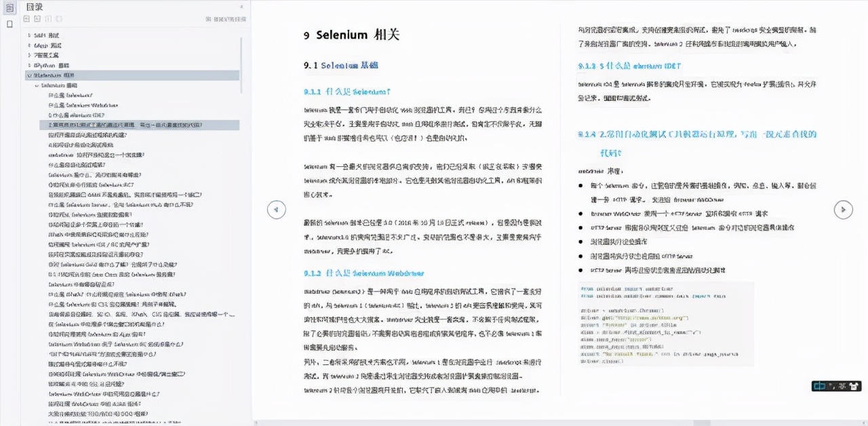
Task: Click the 目录 panel title
Action: pyautogui.click(x=35, y=7)
